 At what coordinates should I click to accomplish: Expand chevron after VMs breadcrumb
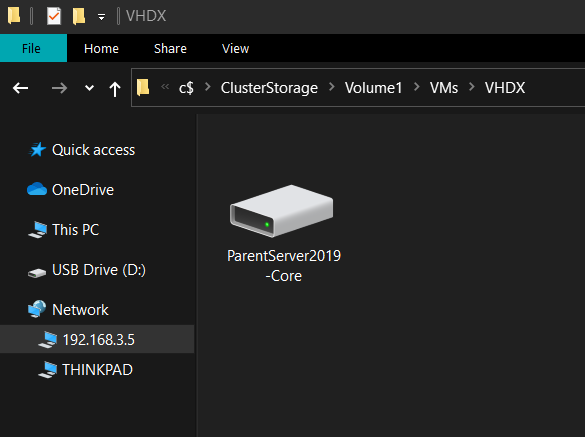(472, 87)
